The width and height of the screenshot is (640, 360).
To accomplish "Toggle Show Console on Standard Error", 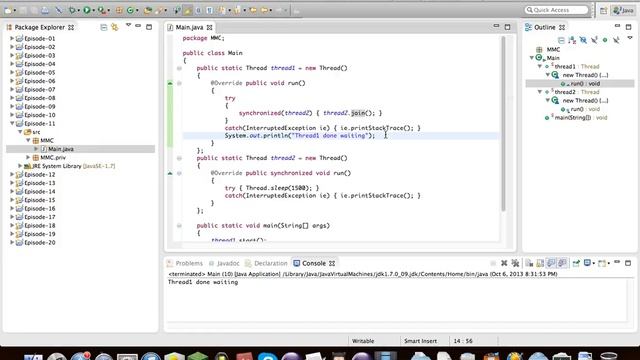I will pyautogui.click(x=562, y=263).
